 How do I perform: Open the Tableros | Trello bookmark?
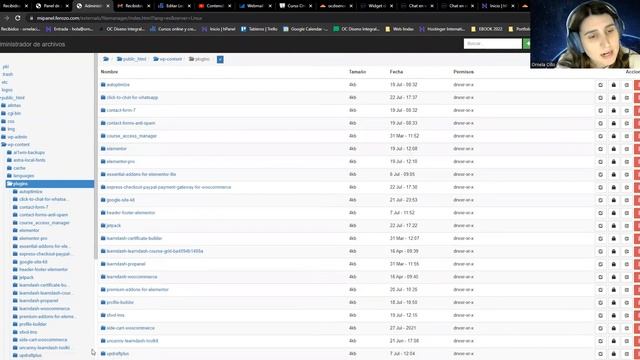point(259,29)
